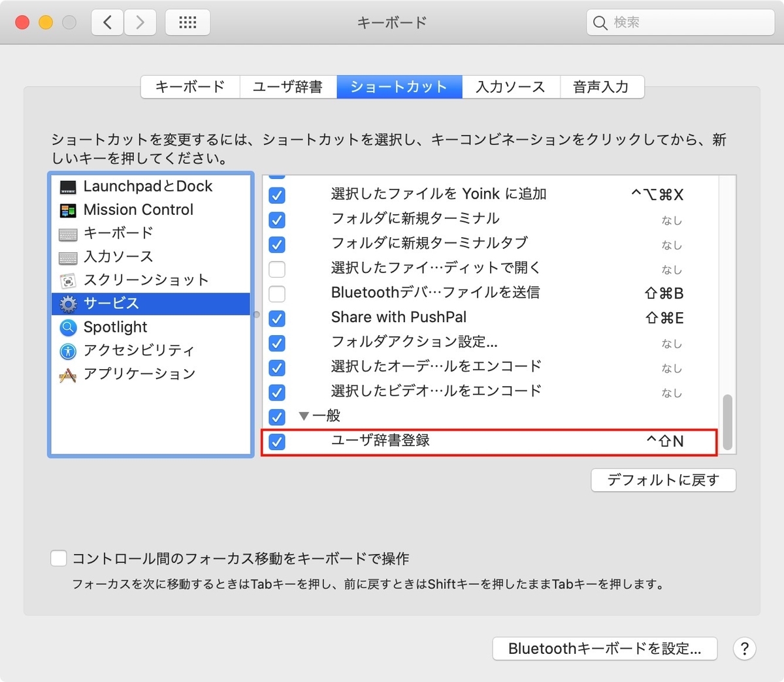
Task: Click the デフォルトに戻す button
Action: point(663,479)
